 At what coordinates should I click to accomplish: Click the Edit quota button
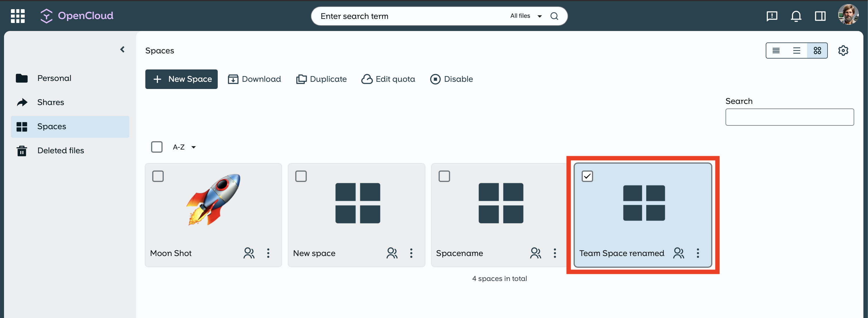click(388, 79)
